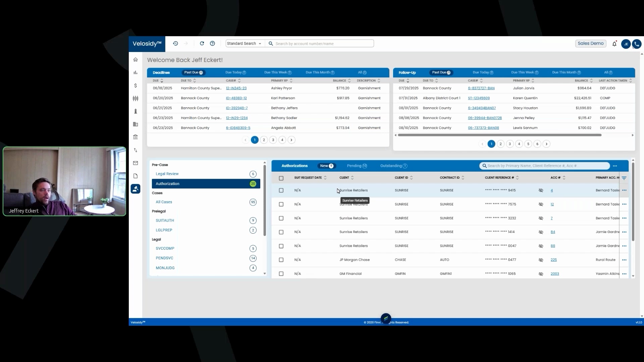This screenshot has height=362, width=644.
Task: Click the notification bell icon
Action: pyautogui.click(x=614, y=44)
